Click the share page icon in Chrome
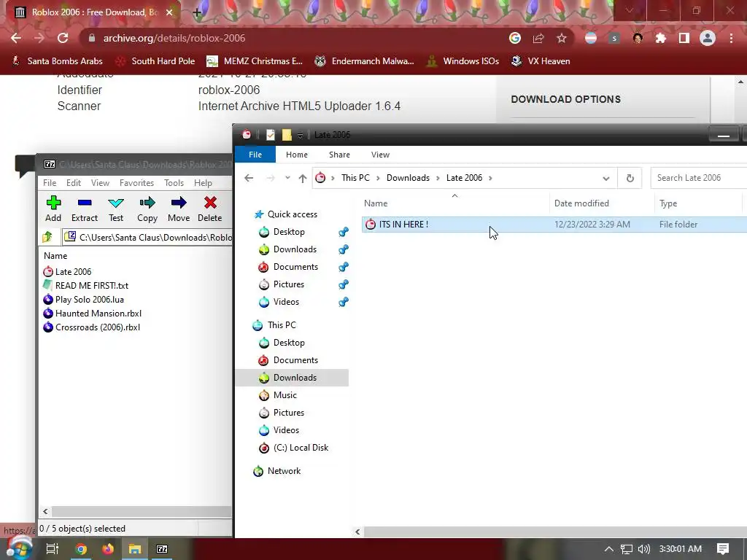 [x=538, y=38]
